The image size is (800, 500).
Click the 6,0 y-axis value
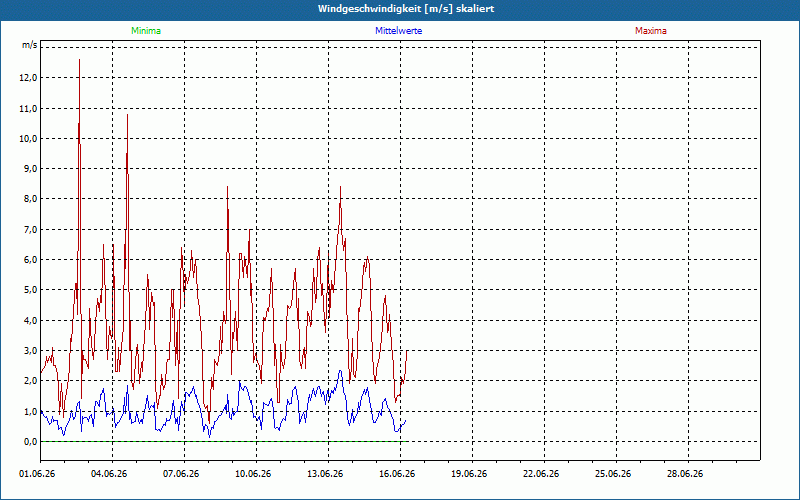coord(31,260)
